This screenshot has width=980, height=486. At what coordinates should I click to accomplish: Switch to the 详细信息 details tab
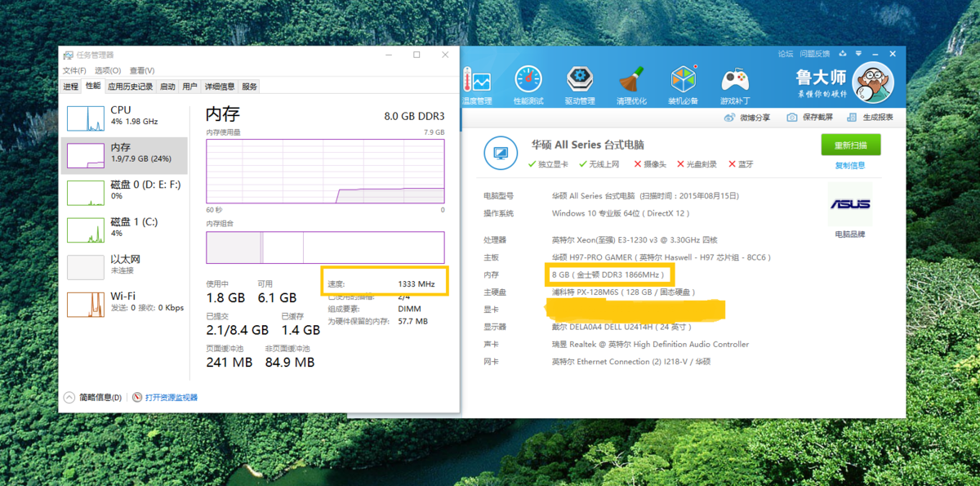click(x=220, y=87)
